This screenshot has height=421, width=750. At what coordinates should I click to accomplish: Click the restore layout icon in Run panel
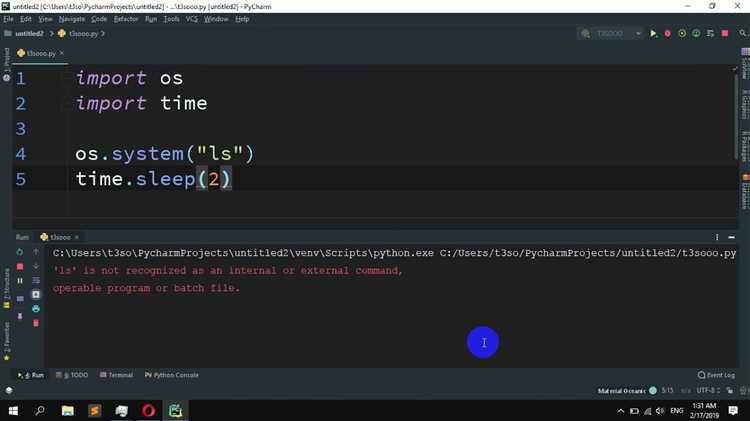20,299
